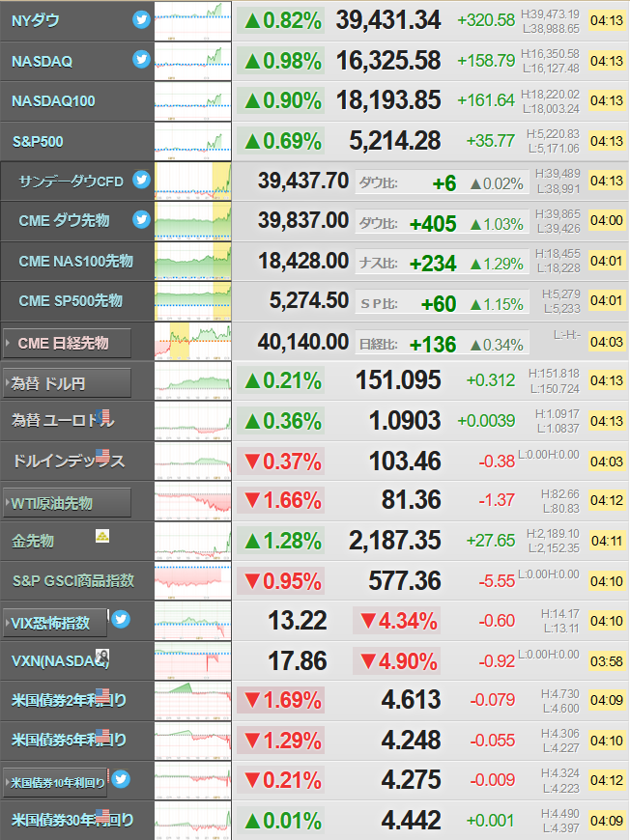Viewport: 630px width, 840px height.
Task: Click dollar index value 103.46
Action: pyautogui.click(x=405, y=461)
